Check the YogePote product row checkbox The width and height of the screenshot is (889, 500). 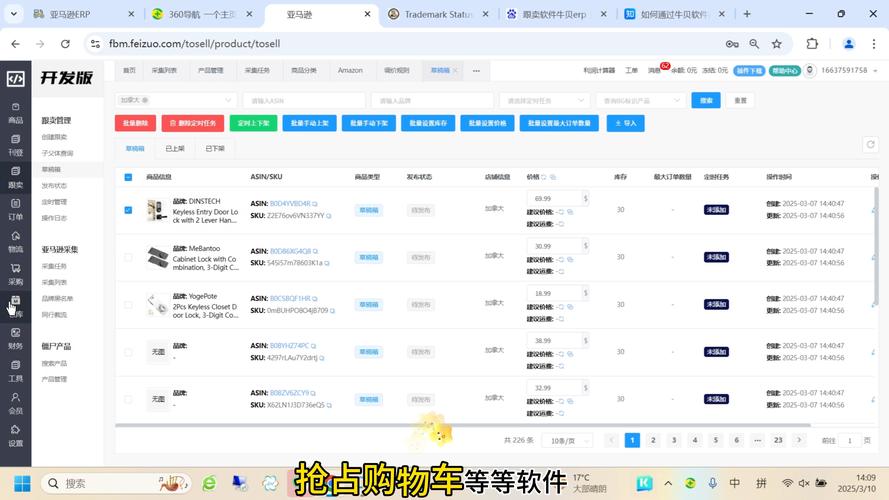128,304
